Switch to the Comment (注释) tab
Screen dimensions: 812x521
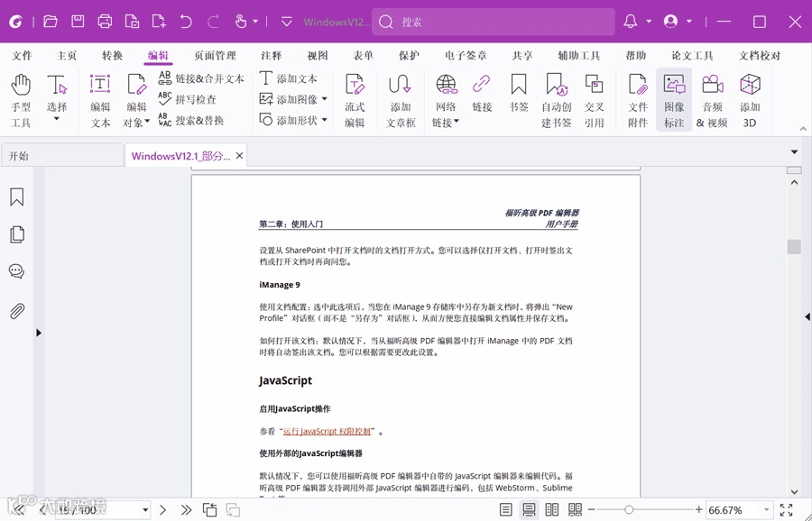272,55
